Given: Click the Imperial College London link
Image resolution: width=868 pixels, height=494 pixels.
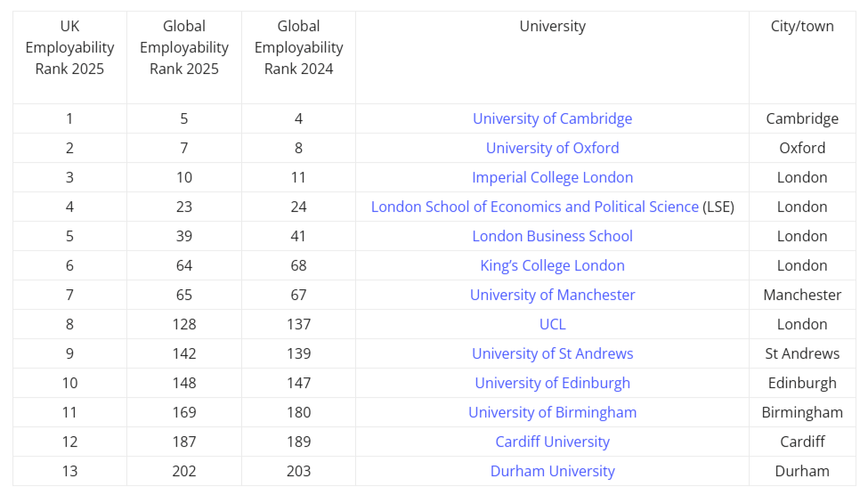Looking at the screenshot, I should pos(552,177).
